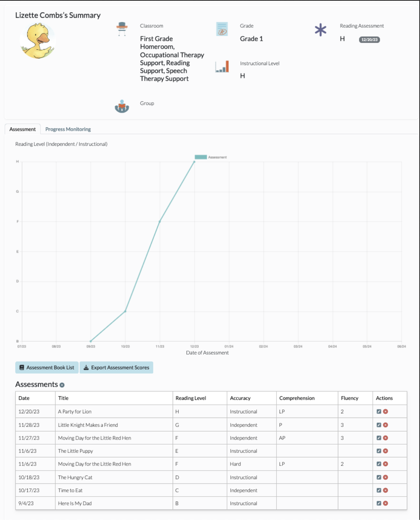The image size is (420, 520).
Task: Delete the A Party for Lion assessment
Action: tap(386, 412)
